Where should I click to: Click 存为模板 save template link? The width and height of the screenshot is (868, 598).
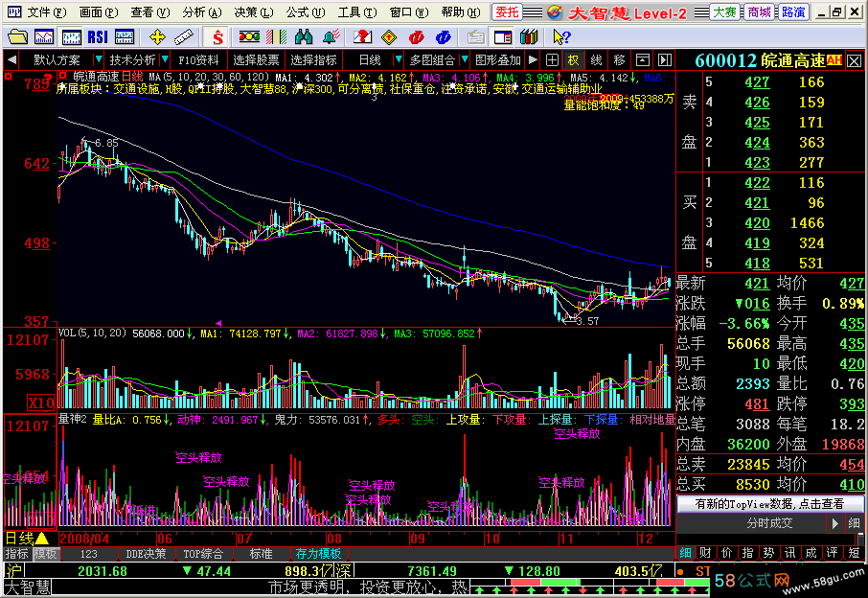pyautogui.click(x=318, y=553)
